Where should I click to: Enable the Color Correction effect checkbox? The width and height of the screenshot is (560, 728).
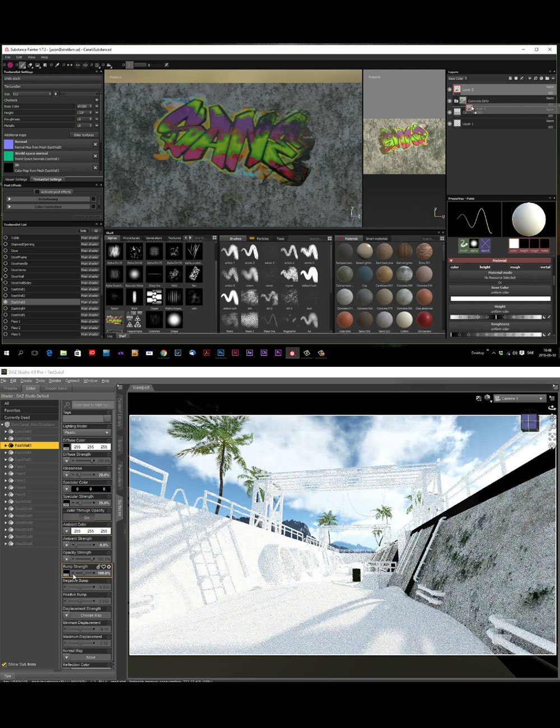tap(94, 207)
